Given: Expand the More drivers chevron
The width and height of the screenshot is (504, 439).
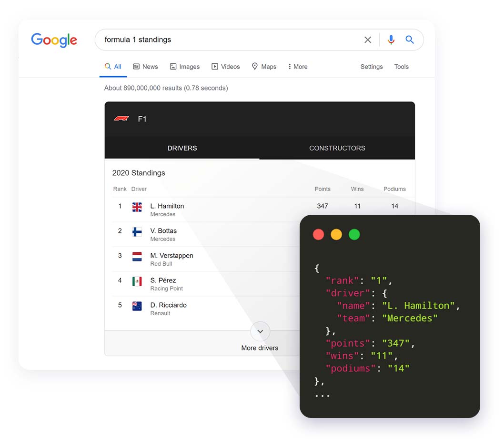Looking at the screenshot, I should (x=260, y=331).
